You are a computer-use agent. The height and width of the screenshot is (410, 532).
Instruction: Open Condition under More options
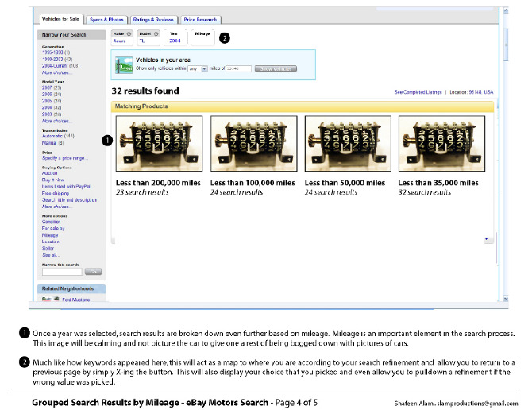(x=52, y=222)
